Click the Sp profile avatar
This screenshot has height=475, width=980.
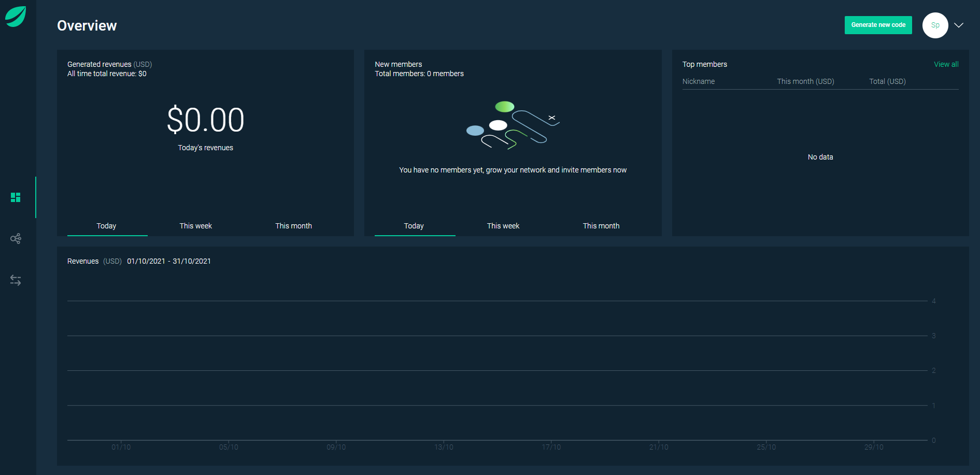tap(935, 25)
